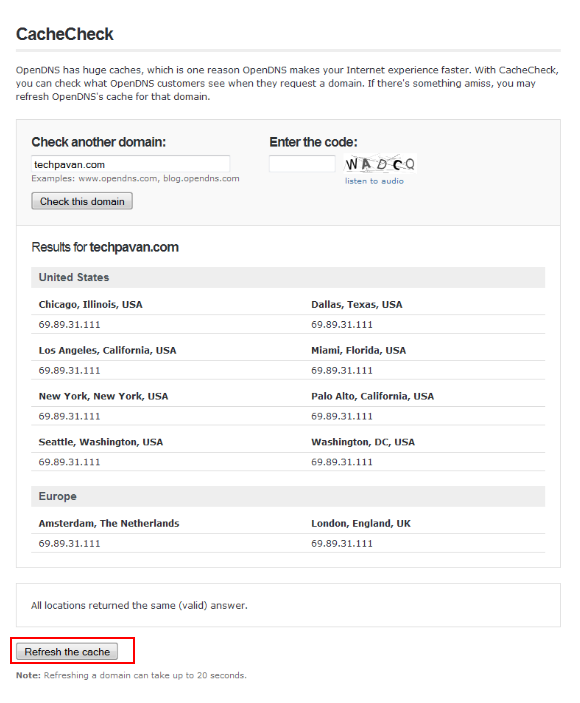
Task: Select the Washington, DC, USA heading
Action: point(363,442)
